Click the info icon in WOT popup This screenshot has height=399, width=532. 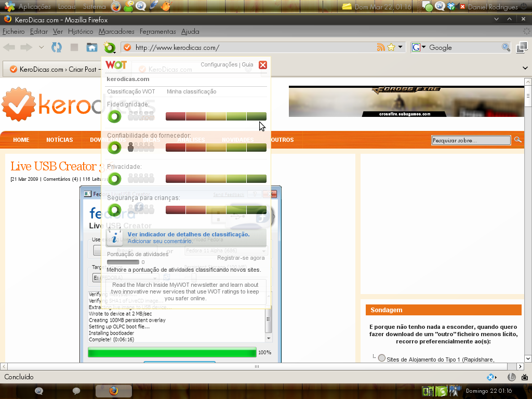(115, 236)
